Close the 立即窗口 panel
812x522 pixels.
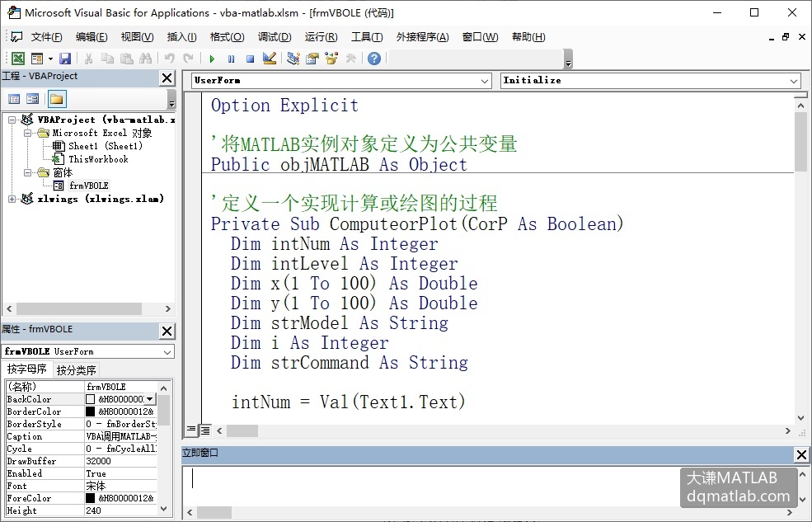801,454
